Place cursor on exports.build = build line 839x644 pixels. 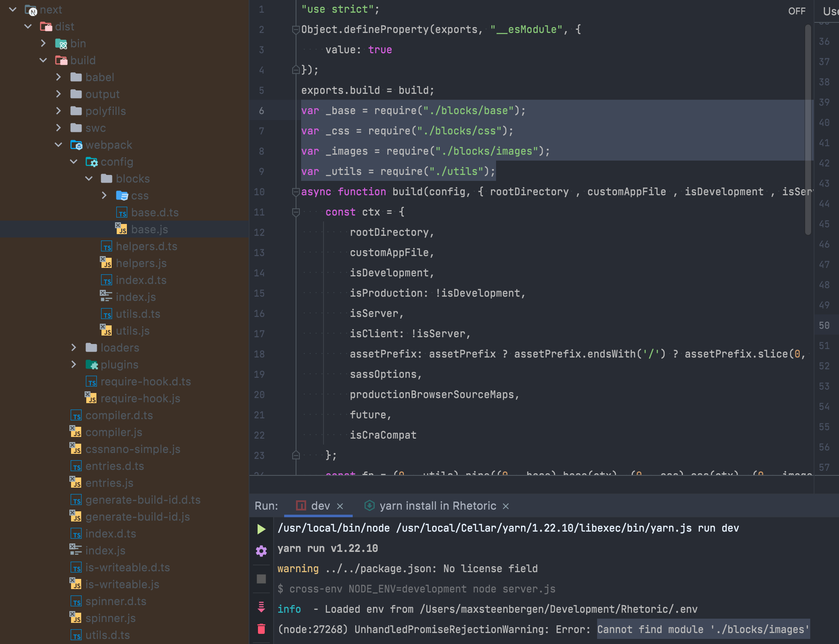click(x=367, y=90)
